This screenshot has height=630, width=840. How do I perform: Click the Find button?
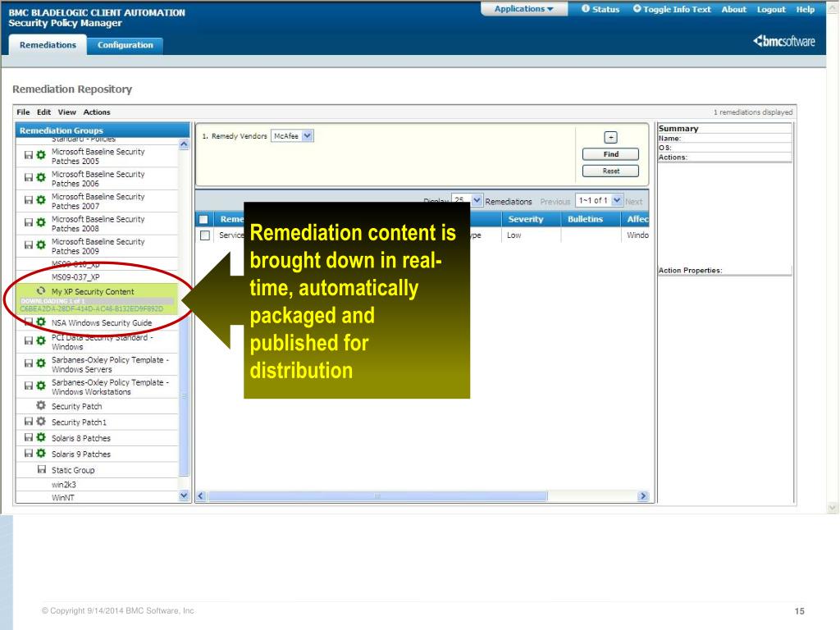click(x=610, y=154)
